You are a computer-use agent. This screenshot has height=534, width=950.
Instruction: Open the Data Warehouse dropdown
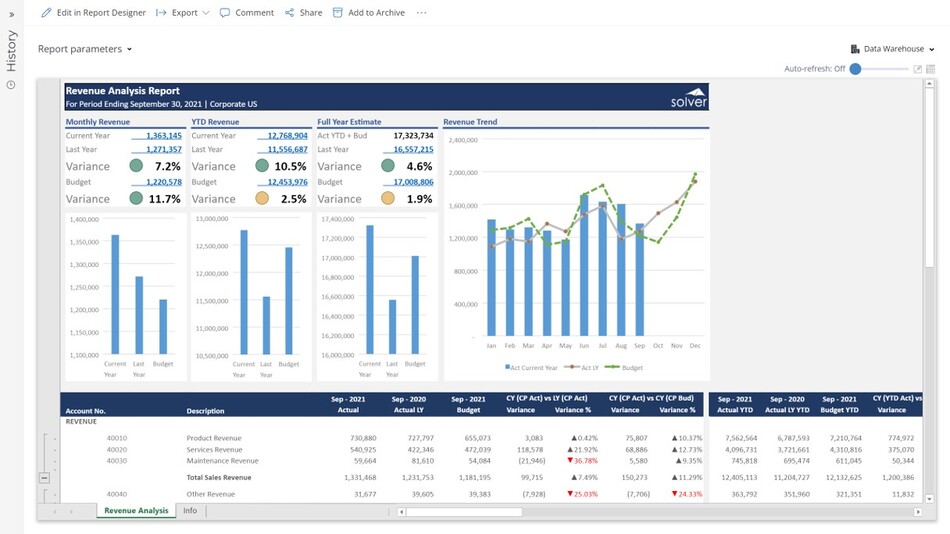click(x=892, y=49)
